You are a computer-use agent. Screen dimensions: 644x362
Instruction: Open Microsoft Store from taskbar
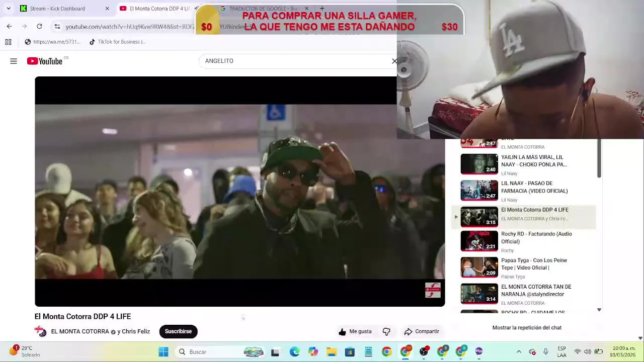350,352
